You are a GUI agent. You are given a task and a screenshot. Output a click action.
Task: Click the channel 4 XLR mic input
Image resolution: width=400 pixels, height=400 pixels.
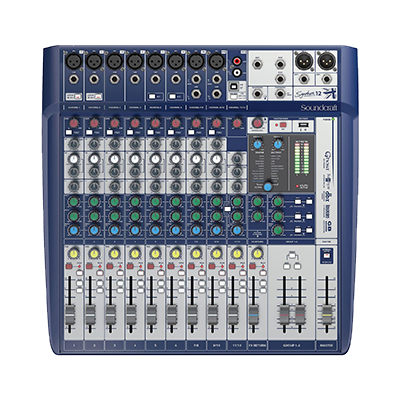point(135,61)
